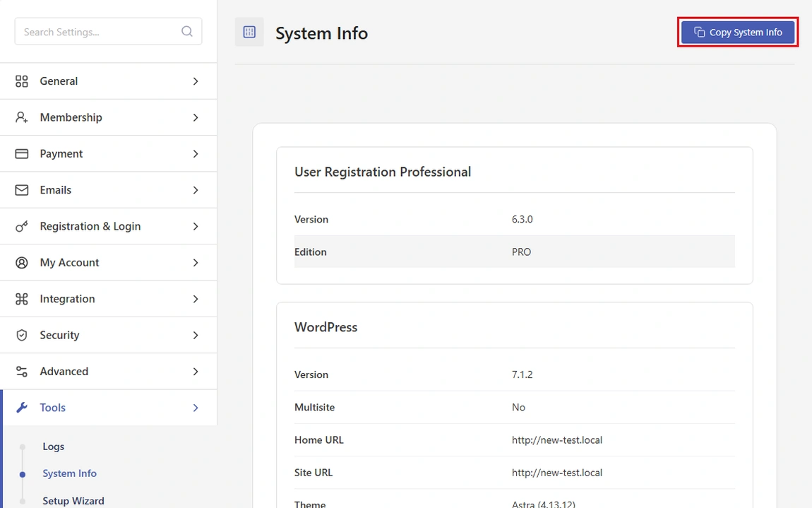Click the plugin version value 6.3.0
812x508 pixels.
tap(522, 219)
